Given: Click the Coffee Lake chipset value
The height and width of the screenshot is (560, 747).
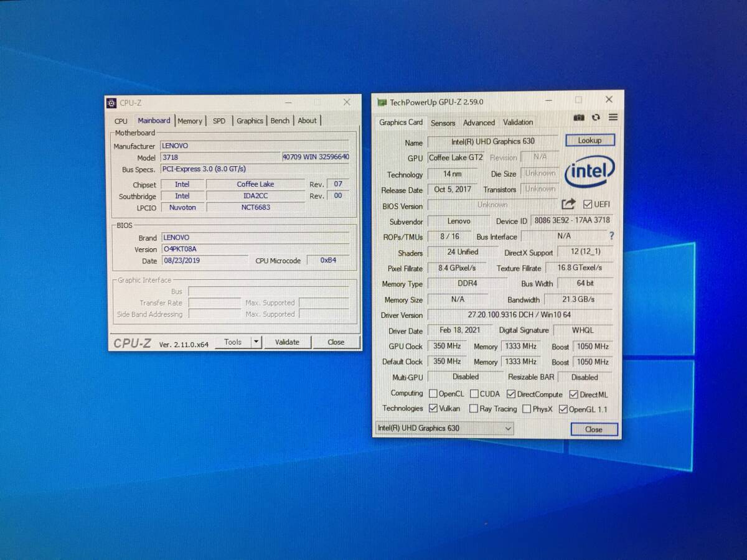Looking at the screenshot, I should [x=255, y=184].
